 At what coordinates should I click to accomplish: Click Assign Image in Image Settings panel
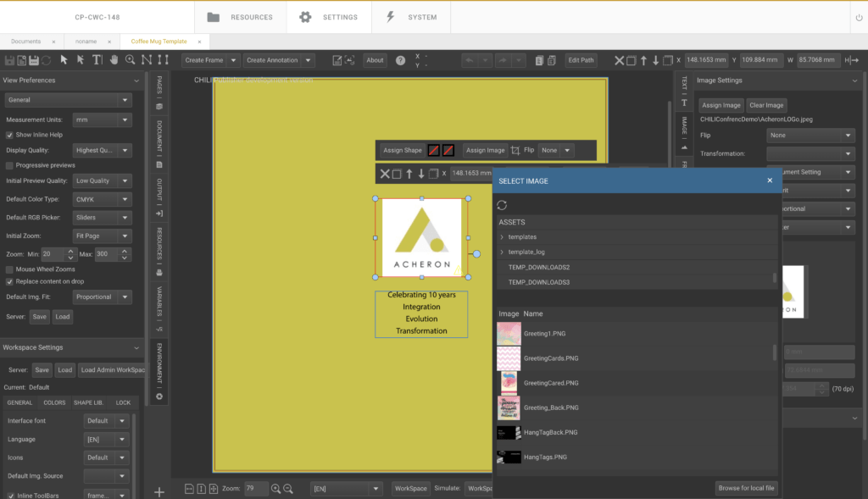click(721, 105)
